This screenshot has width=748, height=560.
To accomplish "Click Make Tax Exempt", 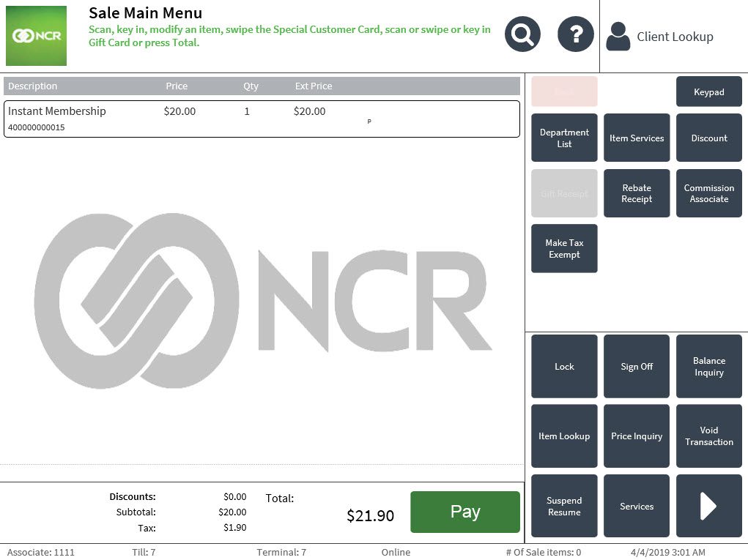I will [564, 248].
